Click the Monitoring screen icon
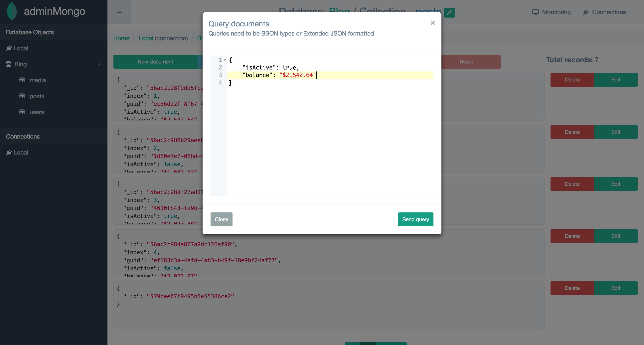 [535, 12]
